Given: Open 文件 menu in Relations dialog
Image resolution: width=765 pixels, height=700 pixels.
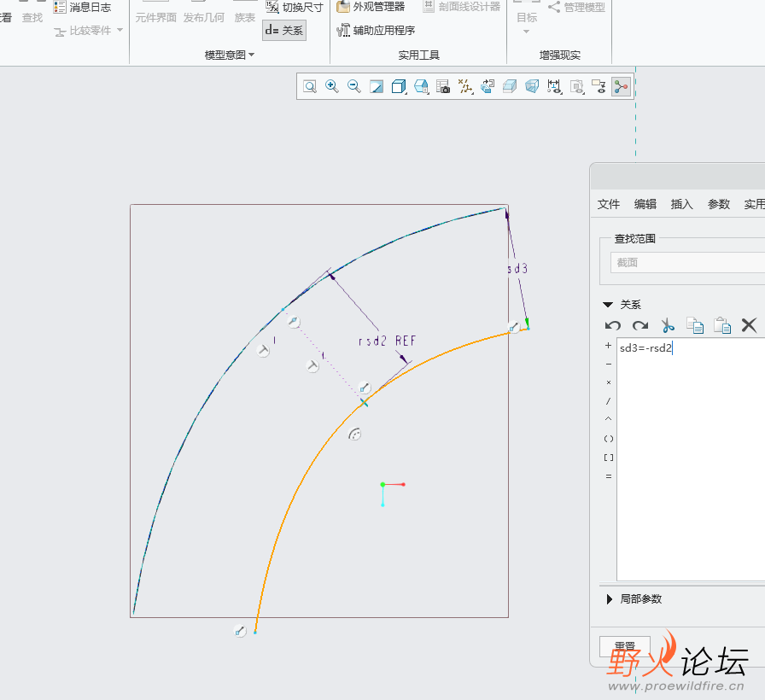Looking at the screenshot, I should tap(609, 204).
